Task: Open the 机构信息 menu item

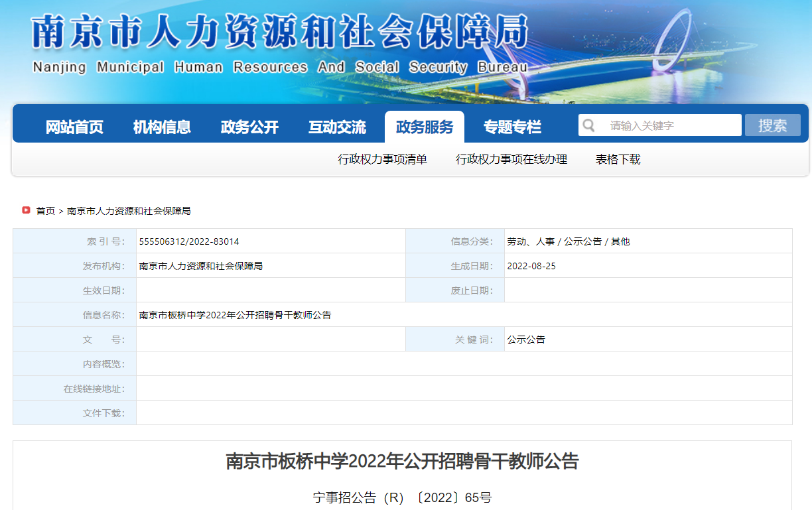Action: 162,127
